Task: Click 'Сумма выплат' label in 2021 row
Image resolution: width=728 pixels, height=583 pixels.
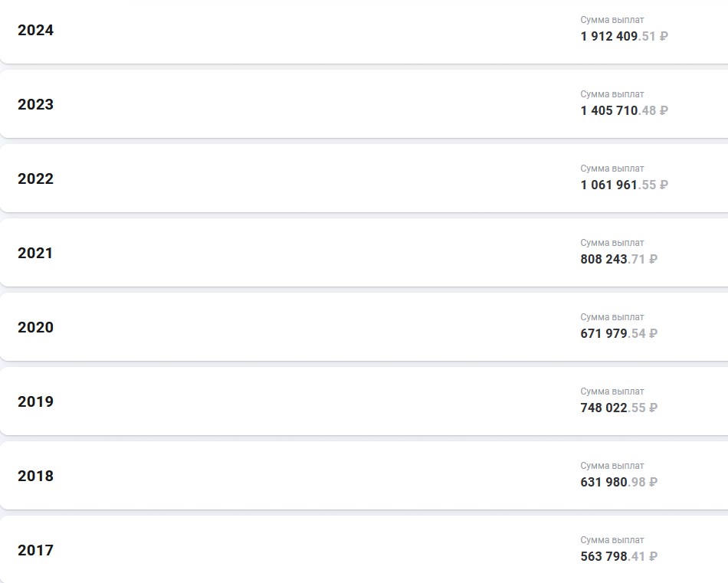Action: [x=612, y=243]
